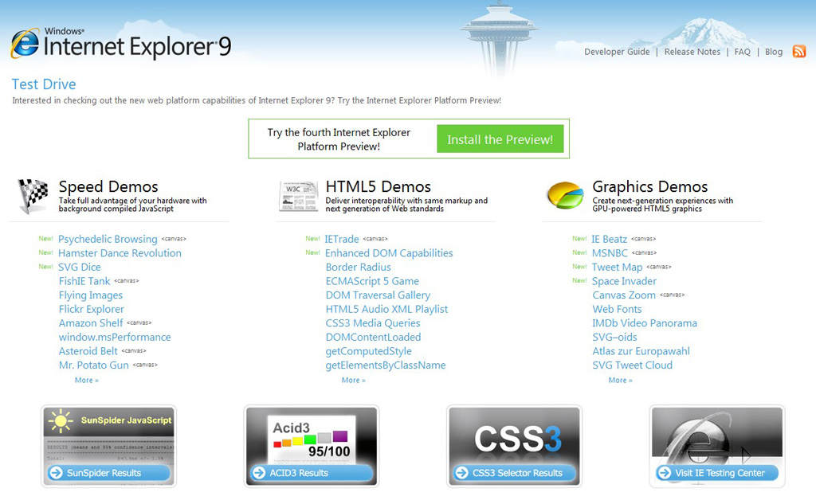Viewport: 816px width, 504px height.
Task: Click the Test Drive heading
Action: (x=44, y=84)
